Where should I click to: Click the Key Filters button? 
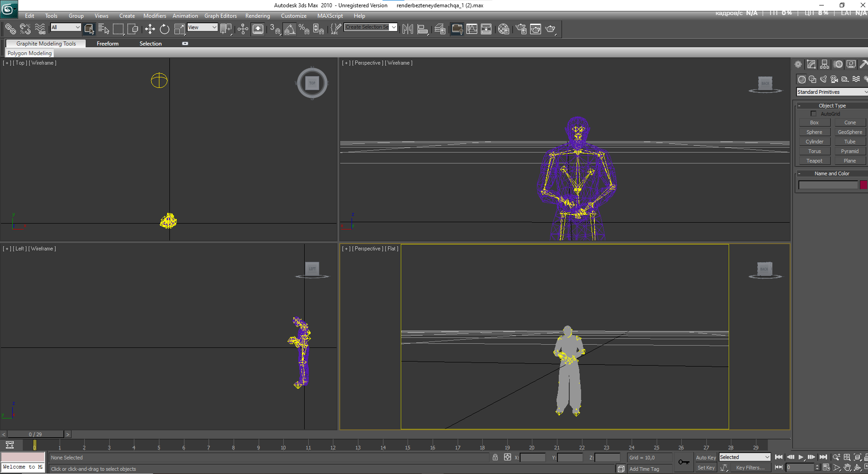tap(750, 468)
